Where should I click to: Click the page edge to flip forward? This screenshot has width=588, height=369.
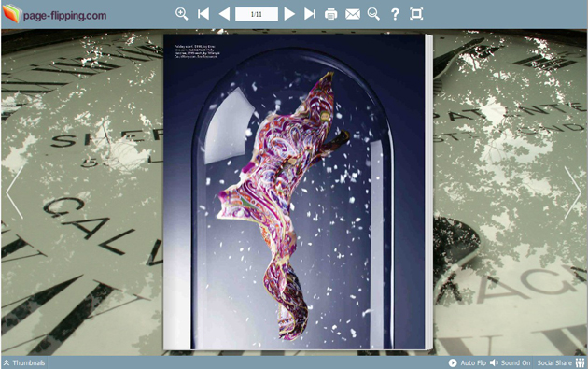[x=429, y=192]
